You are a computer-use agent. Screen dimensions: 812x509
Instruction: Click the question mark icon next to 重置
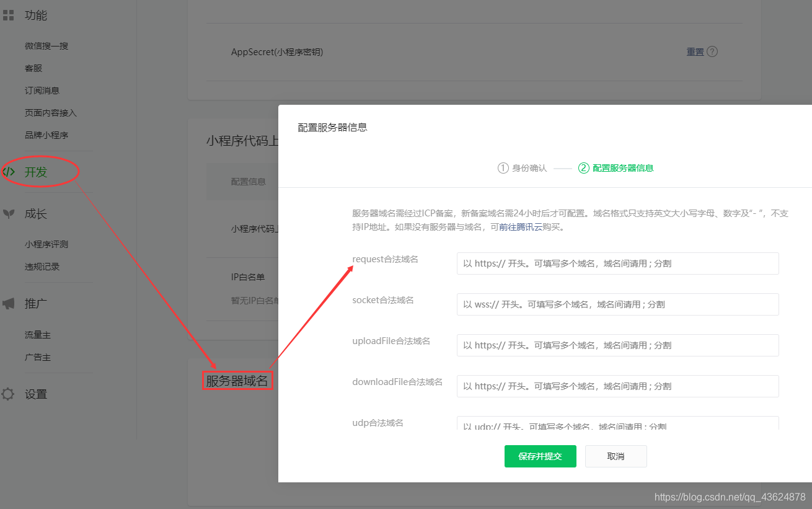[x=712, y=51]
